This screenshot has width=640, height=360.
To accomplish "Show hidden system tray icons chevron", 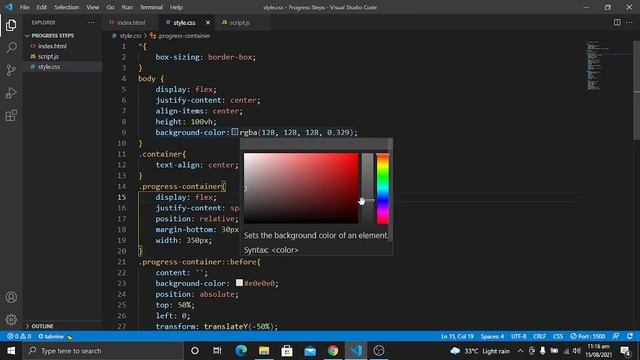I will 520,351.
